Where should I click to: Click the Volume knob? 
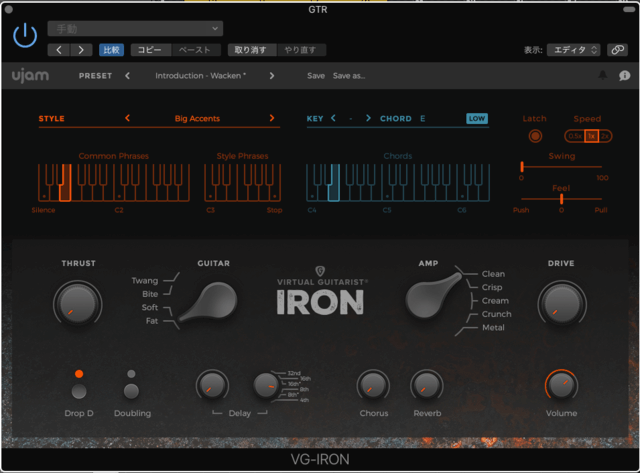coord(561,385)
